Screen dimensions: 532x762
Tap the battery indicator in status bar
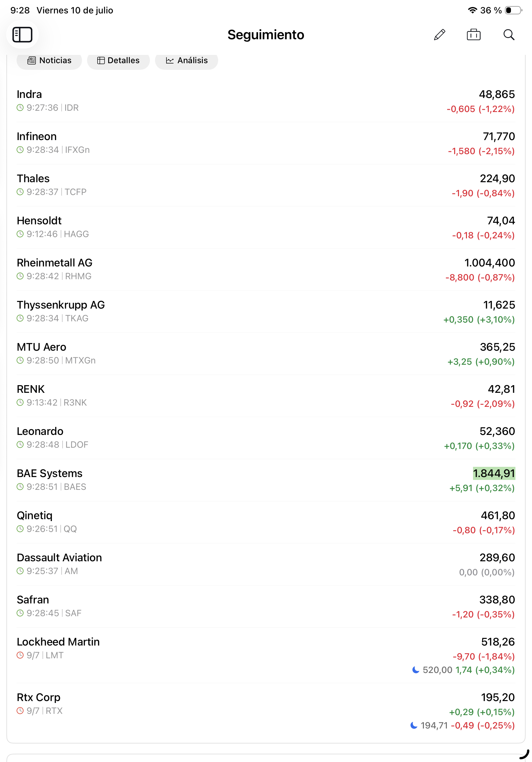tap(513, 10)
